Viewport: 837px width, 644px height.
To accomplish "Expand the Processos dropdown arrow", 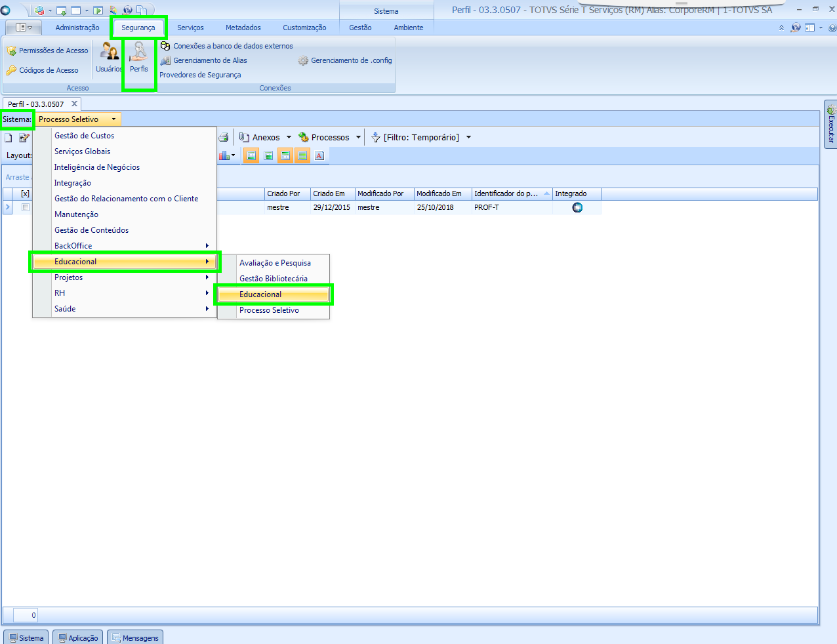I will 358,137.
